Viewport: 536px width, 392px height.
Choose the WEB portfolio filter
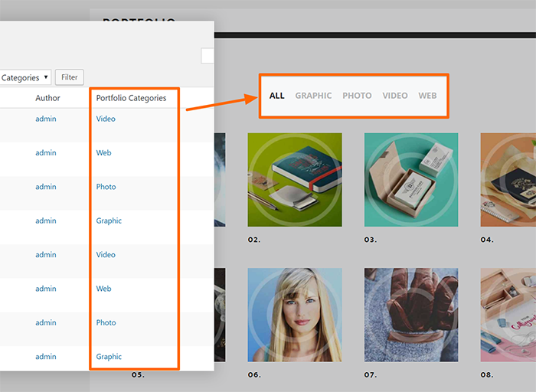427,96
